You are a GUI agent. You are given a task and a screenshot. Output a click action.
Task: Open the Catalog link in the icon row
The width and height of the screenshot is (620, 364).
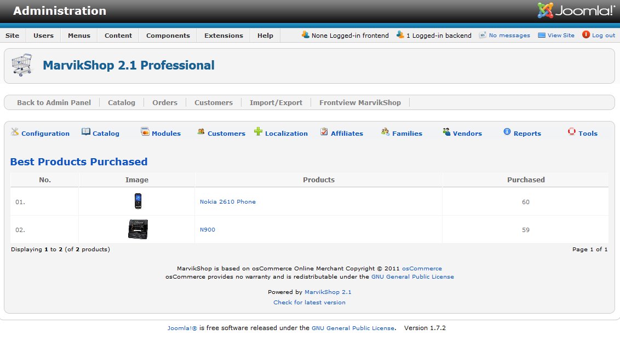tap(106, 134)
